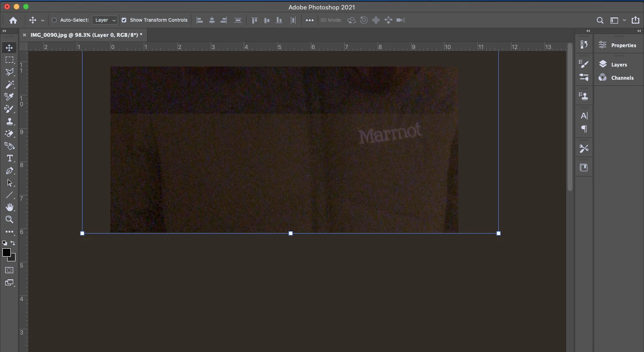Click the 3D Orbit camera icon
The width and height of the screenshot is (644, 352).
[352, 20]
